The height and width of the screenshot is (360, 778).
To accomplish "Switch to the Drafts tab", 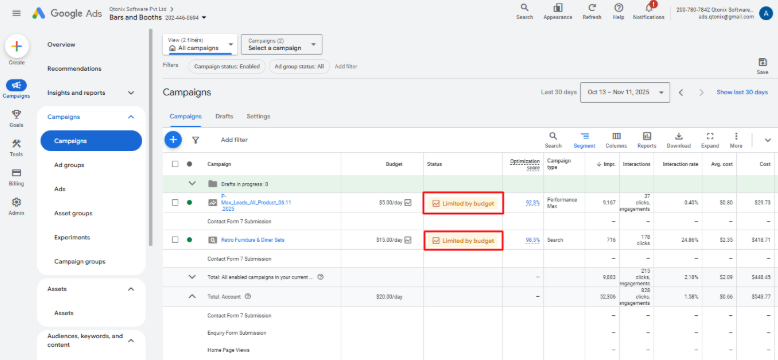I will [x=224, y=117].
